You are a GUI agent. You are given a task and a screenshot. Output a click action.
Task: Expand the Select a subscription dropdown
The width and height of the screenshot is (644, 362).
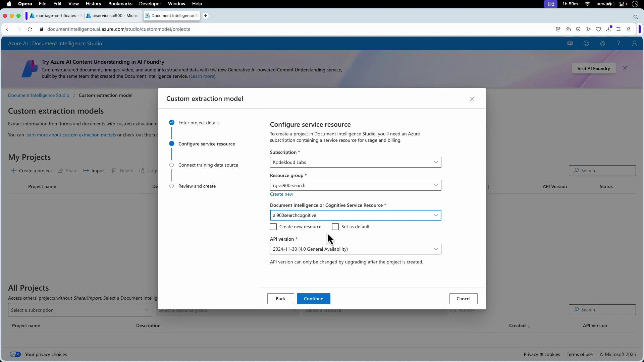(x=79, y=310)
